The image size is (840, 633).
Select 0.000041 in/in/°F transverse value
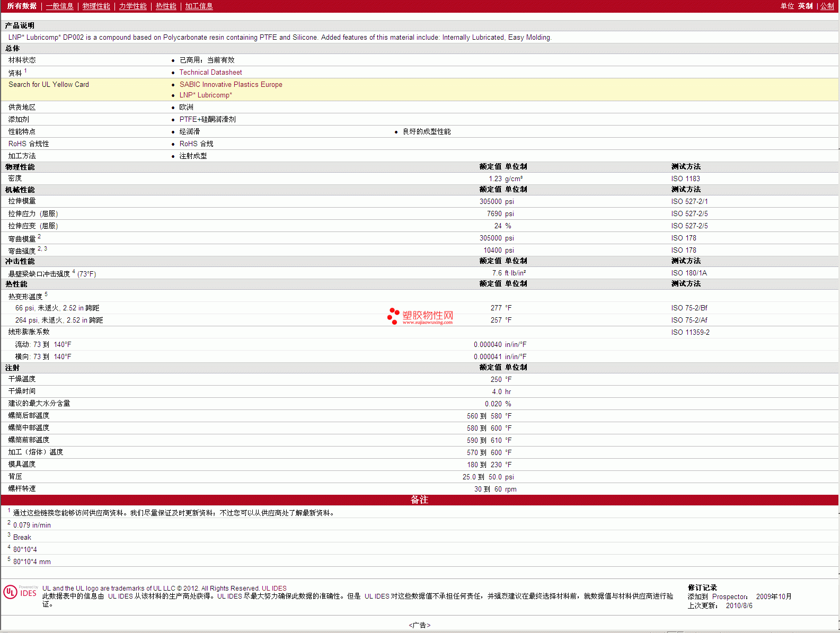500,356
